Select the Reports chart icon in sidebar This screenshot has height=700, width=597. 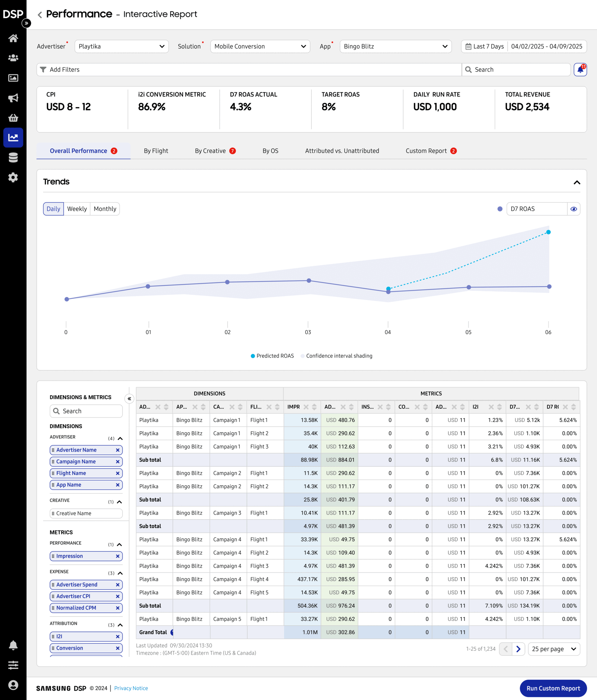(x=13, y=137)
